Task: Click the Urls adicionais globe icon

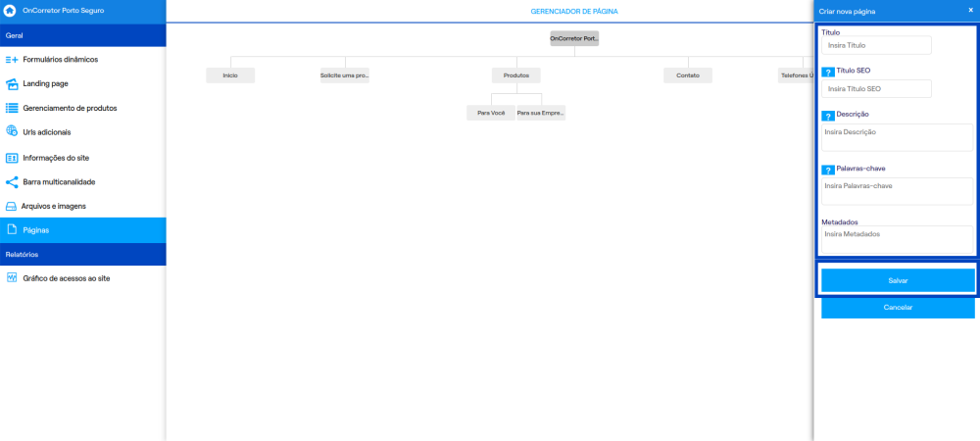Action: pyautogui.click(x=11, y=131)
